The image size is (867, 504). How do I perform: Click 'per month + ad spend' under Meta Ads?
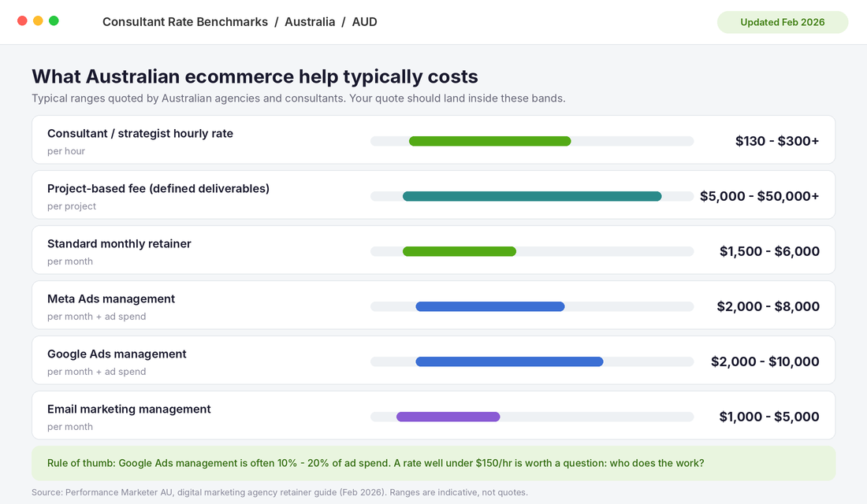click(x=97, y=317)
